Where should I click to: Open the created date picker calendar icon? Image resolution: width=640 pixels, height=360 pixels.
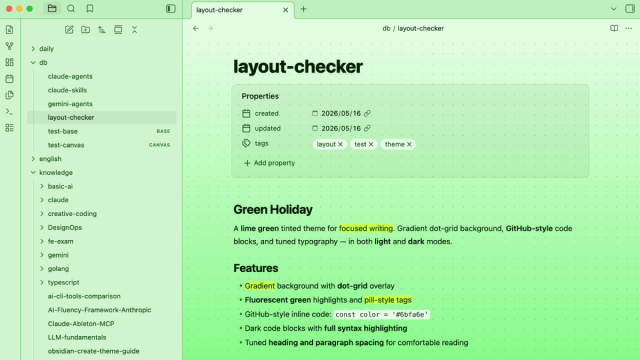(315, 113)
